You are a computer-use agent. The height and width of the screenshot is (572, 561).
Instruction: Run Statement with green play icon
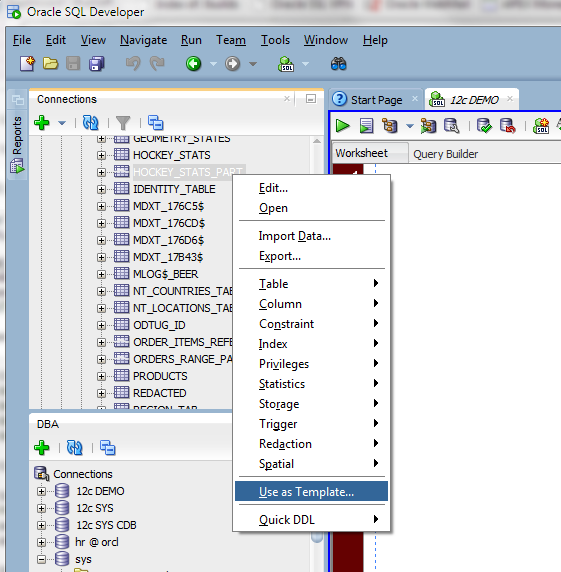[343, 126]
